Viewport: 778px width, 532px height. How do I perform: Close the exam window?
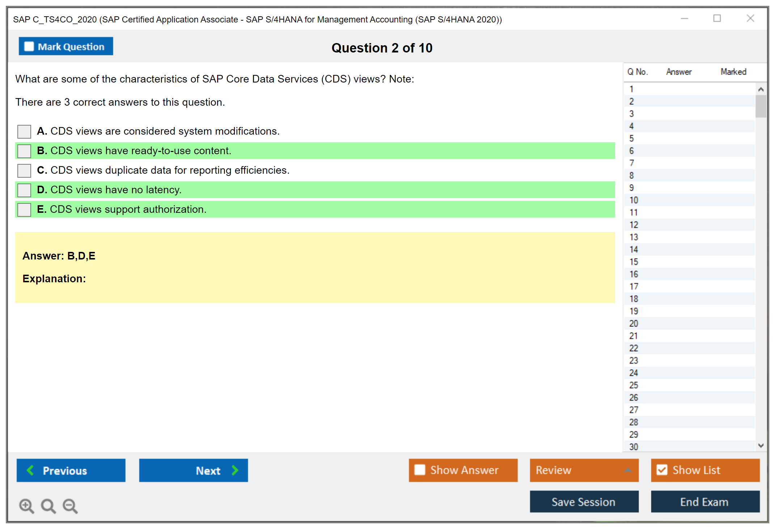(x=750, y=18)
